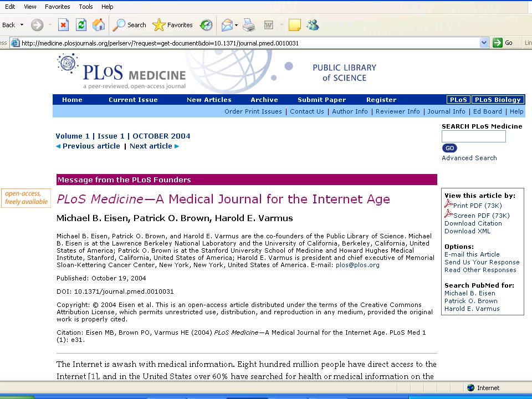Go to the Current Issue tab
Viewport: 532px width, 399px height.
133,100
